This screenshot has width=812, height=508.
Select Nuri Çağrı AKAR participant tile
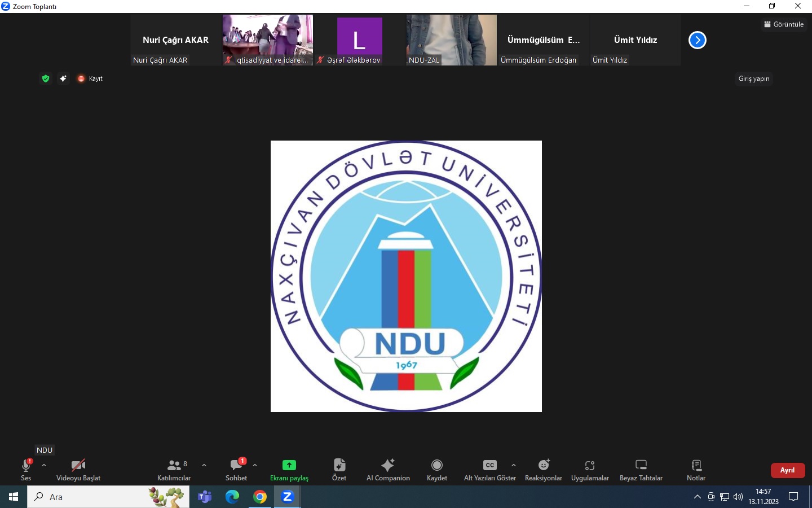point(175,40)
